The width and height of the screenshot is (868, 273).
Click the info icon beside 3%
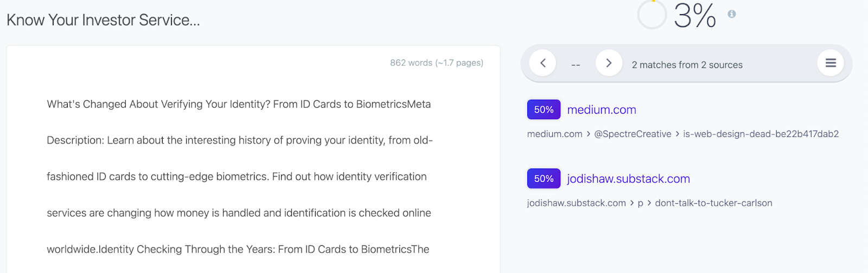click(732, 14)
